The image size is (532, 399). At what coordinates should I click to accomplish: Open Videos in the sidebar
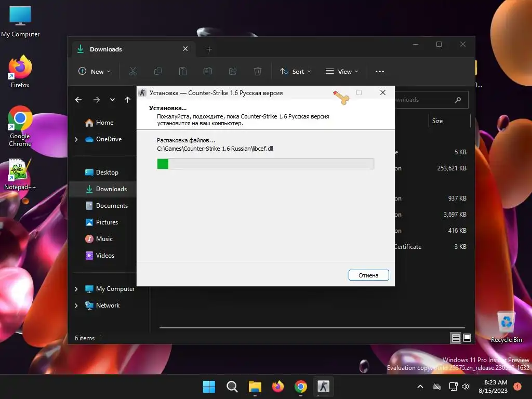pyautogui.click(x=99, y=256)
